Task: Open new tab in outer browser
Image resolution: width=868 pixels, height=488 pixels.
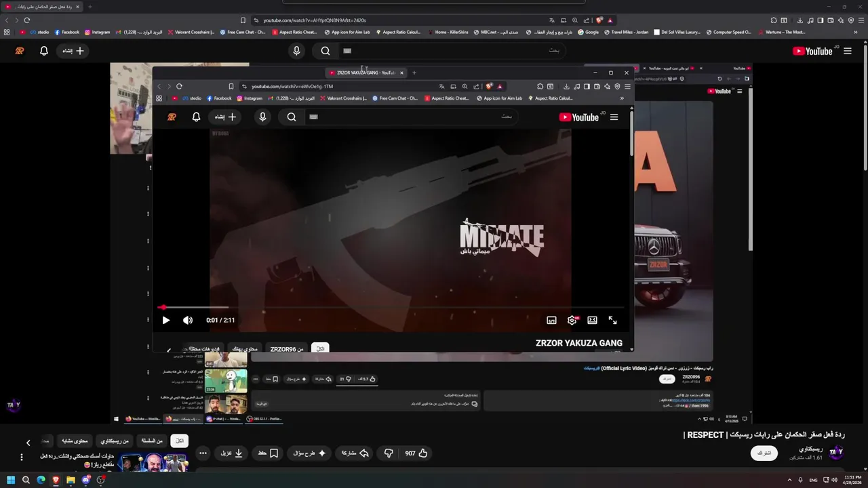Action: tap(90, 7)
